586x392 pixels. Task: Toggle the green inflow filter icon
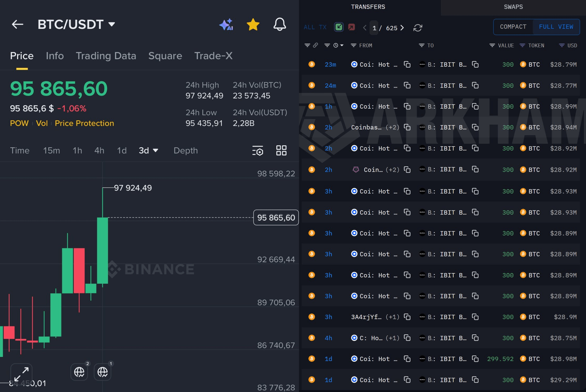click(x=339, y=27)
